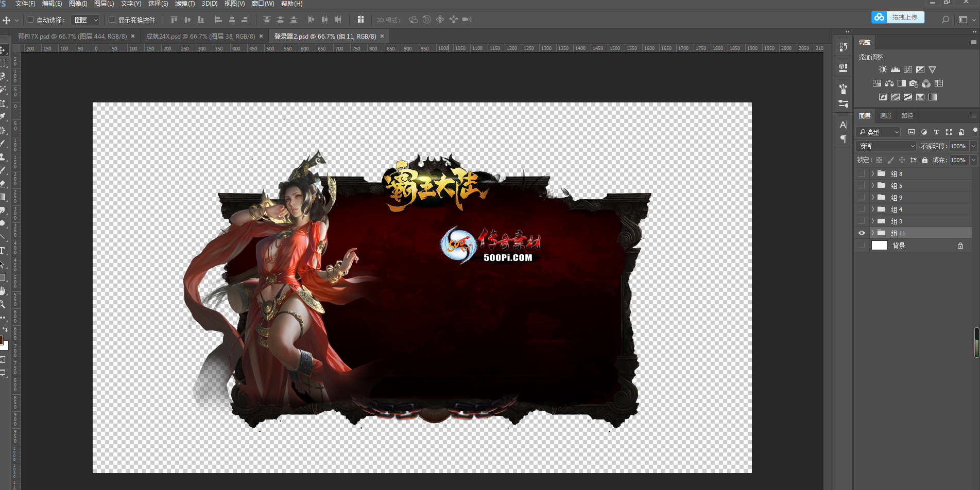
Task: Add a Brightness/Contrast adjustment
Action: click(x=883, y=69)
